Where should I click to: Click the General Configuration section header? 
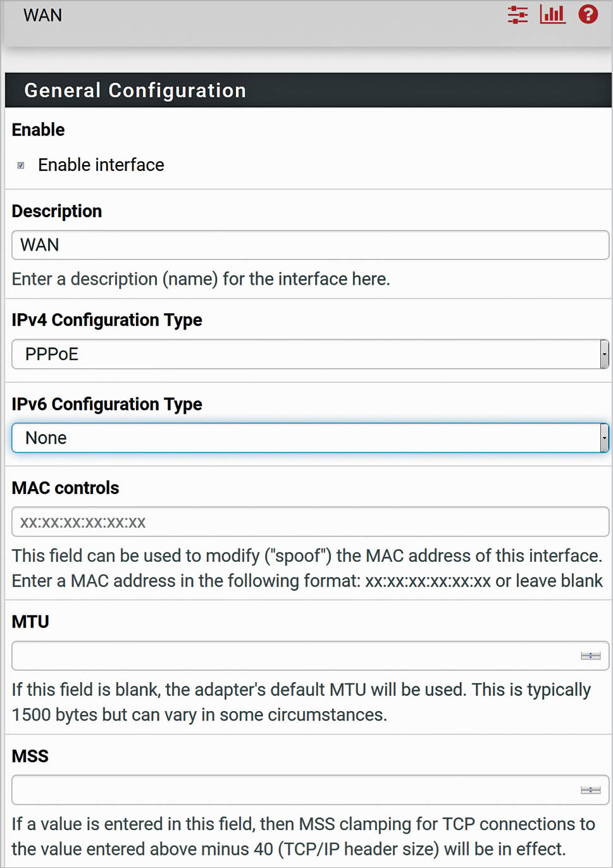click(135, 90)
